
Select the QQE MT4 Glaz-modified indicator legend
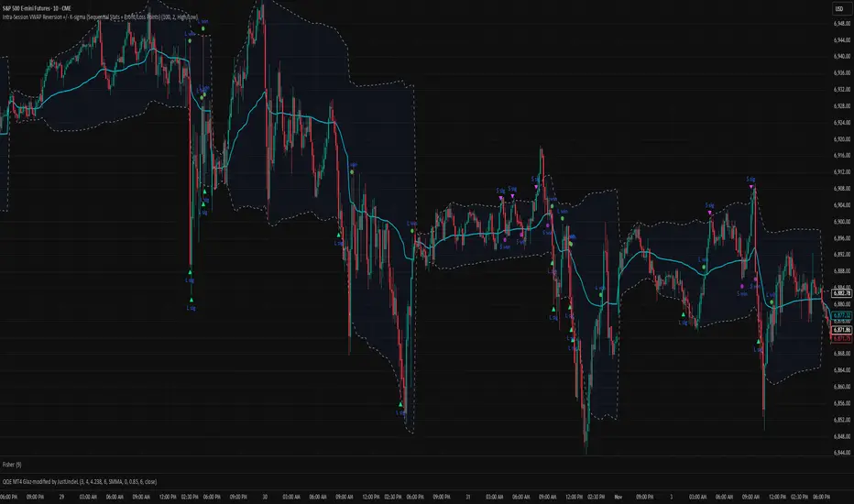[80, 482]
